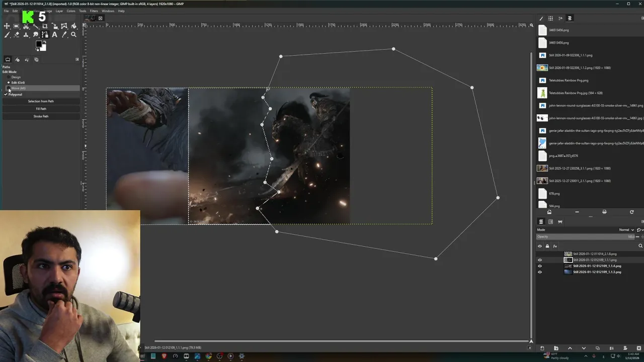Image resolution: width=644 pixels, height=362 pixels.
Task: Click the Fill Path button
Action: 41,109
